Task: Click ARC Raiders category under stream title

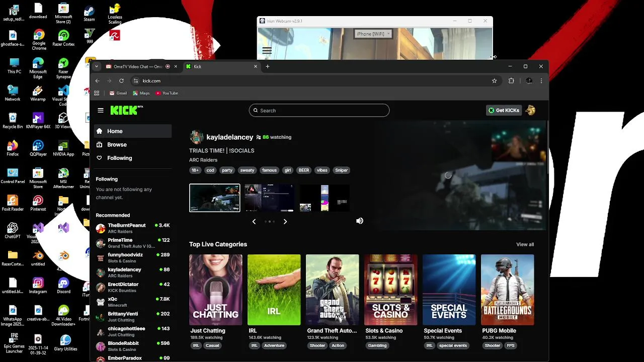Action: pos(203,160)
